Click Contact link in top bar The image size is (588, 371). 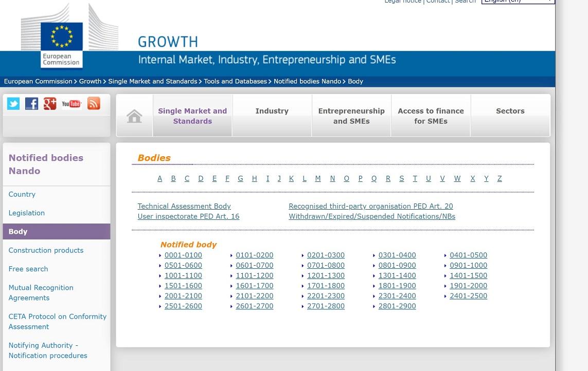(438, 2)
